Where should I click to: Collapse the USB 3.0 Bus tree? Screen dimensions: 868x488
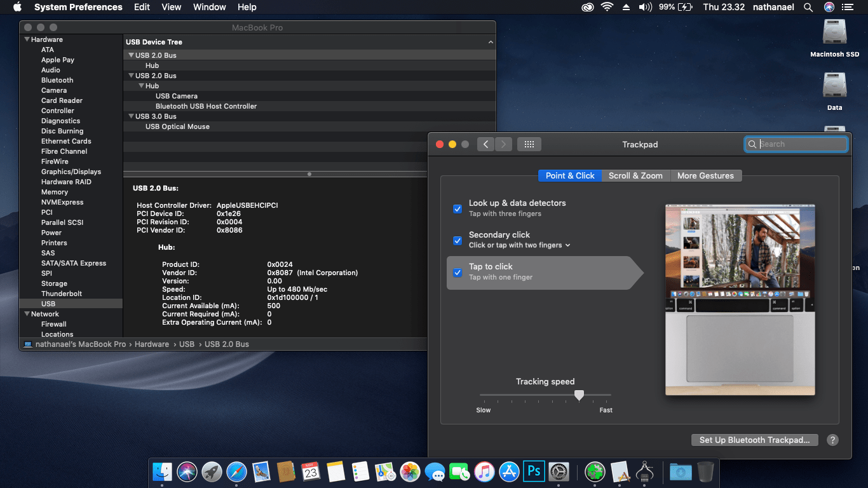(x=131, y=116)
